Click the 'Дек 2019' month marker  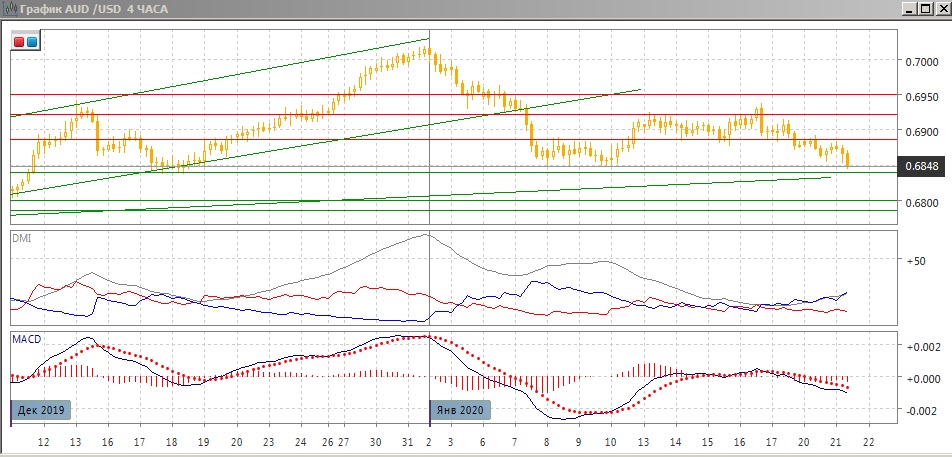point(41,409)
